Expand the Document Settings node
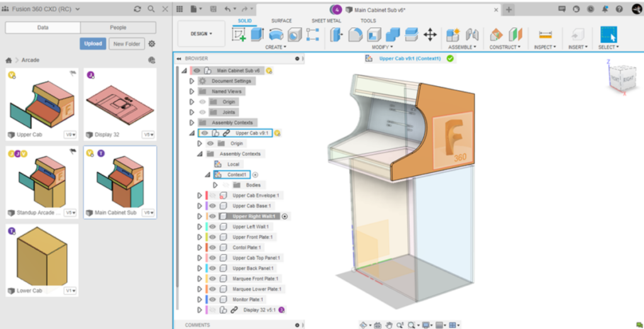 coord(192,81)
